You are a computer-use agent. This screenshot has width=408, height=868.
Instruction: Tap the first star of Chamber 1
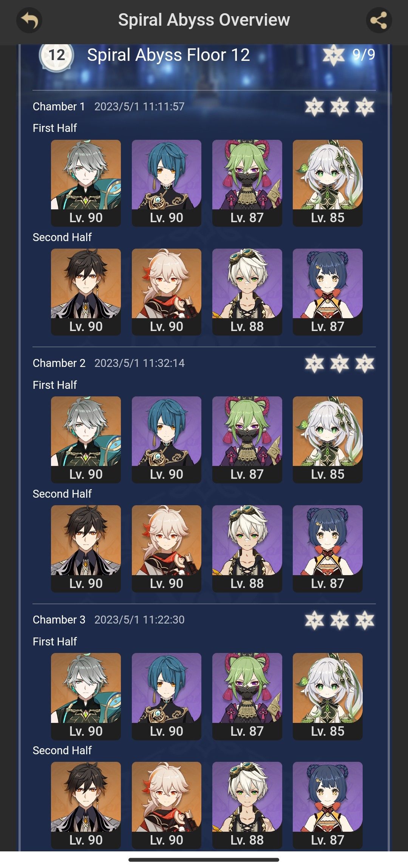pyautogui.click(x=314, y=107)
